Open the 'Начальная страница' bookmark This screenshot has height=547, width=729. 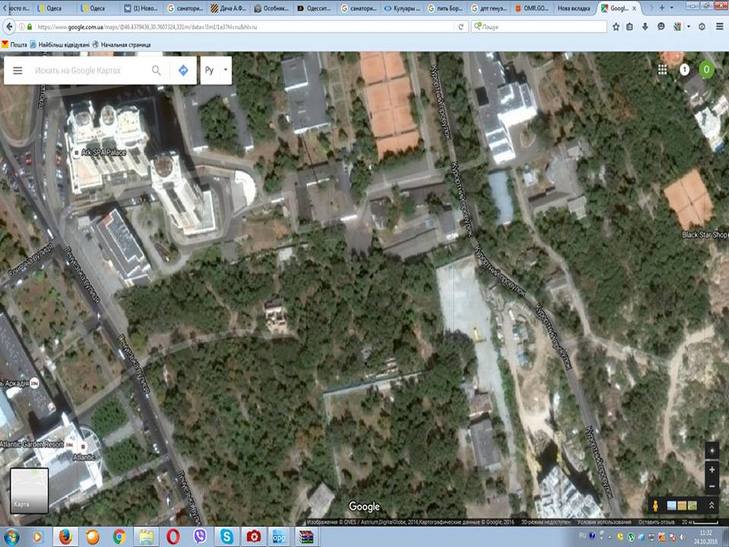pos(121,45)
